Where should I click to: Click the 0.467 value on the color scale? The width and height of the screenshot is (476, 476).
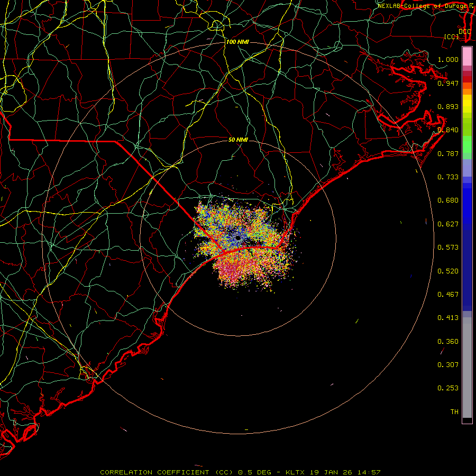point(448,295)
